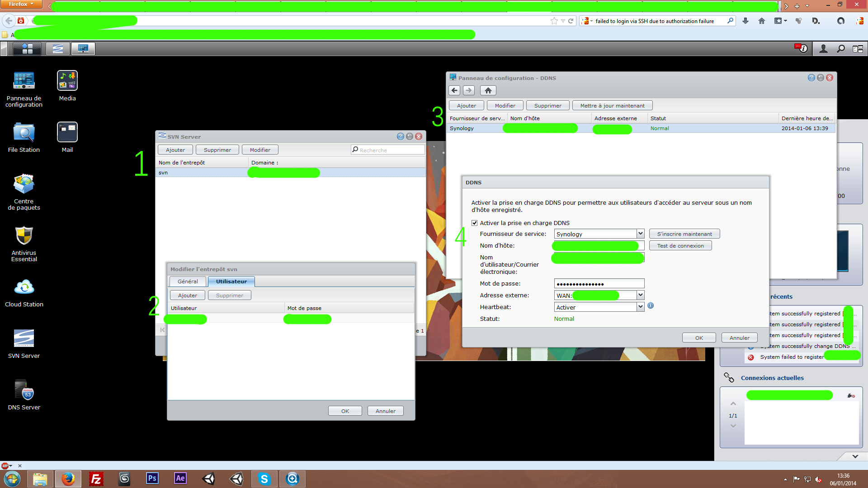Go to control panel home

pos(488,90)
